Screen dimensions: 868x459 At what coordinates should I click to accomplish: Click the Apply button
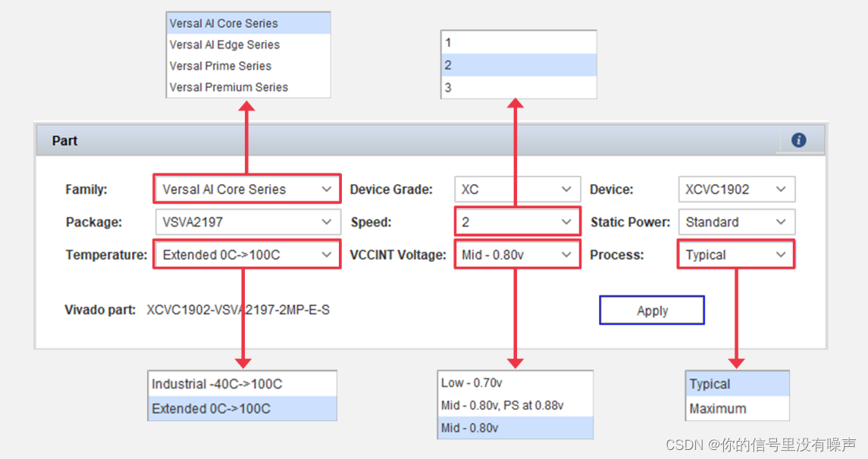click(652, 310)
